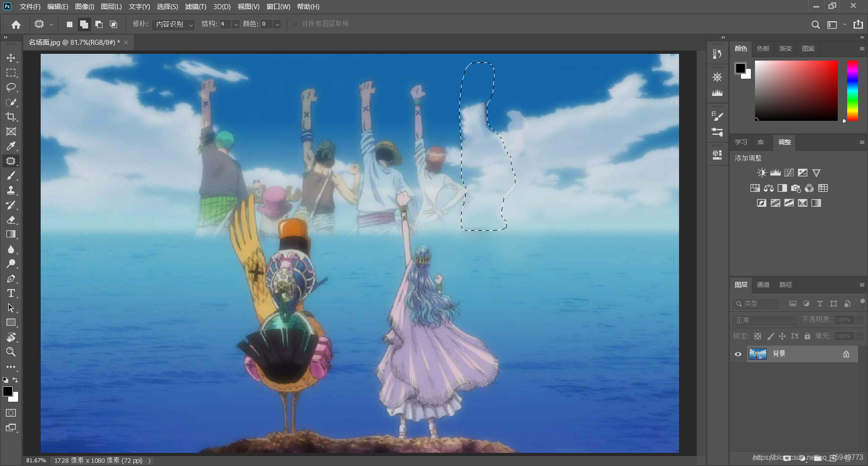
Task: Click the Share icon top right
Action: click(x=858, y=24)
